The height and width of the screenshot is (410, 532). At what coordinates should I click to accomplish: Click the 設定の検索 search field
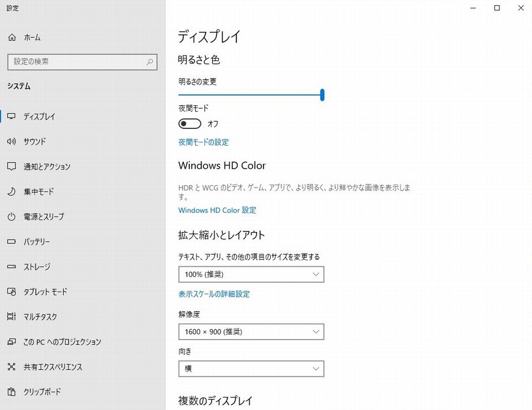[x=82, y=62]
